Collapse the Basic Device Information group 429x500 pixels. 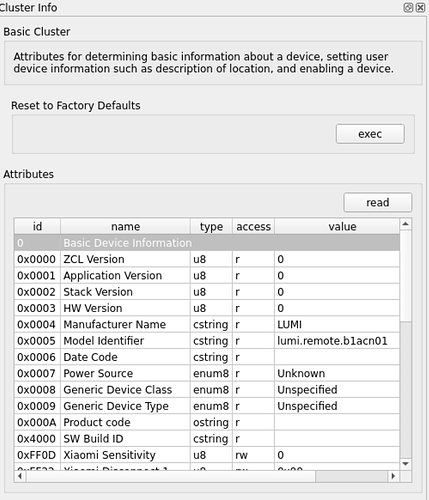207,243
